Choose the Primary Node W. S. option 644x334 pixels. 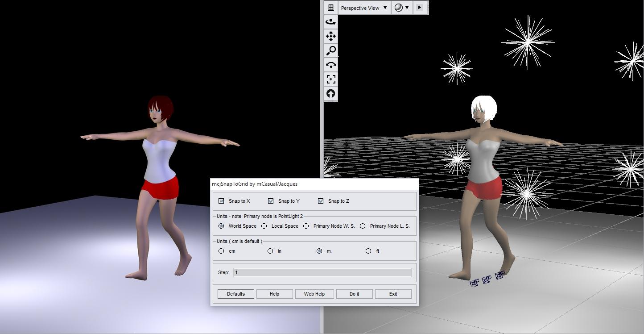[306, 226]
